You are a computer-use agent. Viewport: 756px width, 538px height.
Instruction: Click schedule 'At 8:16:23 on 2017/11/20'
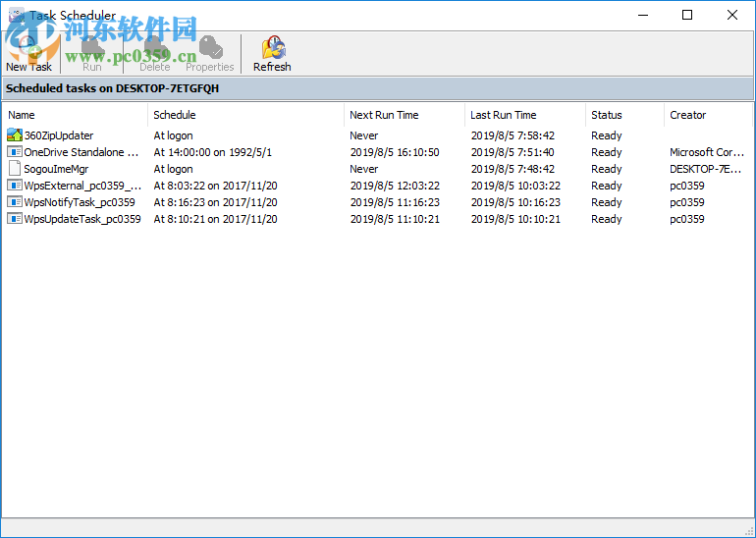click(x=216, y=202)
